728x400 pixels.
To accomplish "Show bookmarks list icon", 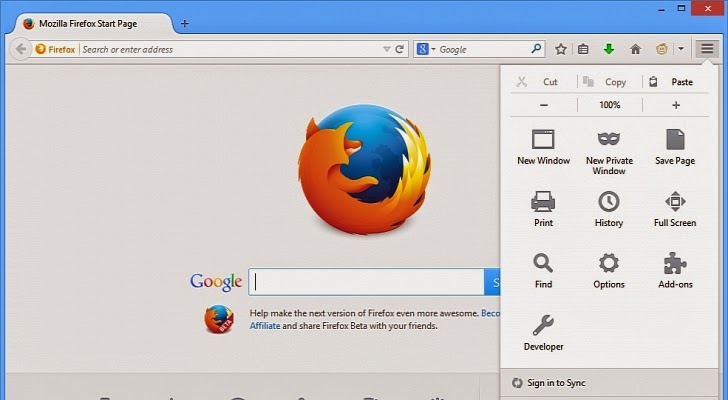I will pyautogui.click(x=583, y=49).
